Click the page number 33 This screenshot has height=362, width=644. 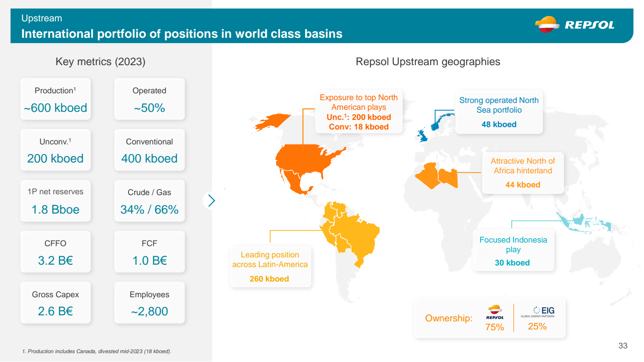click(x=623, y=346)
